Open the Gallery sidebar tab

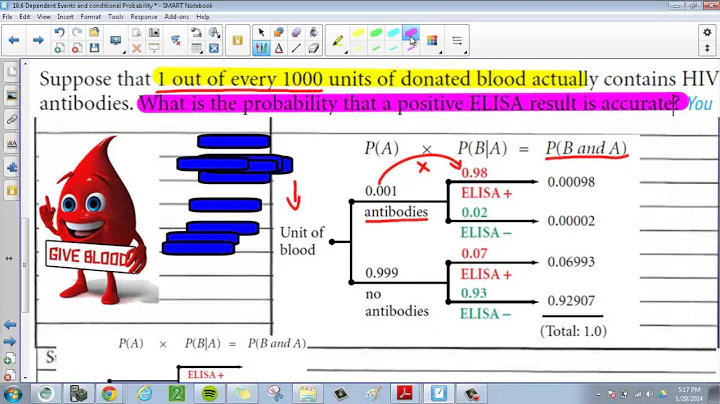pos(11,95)
